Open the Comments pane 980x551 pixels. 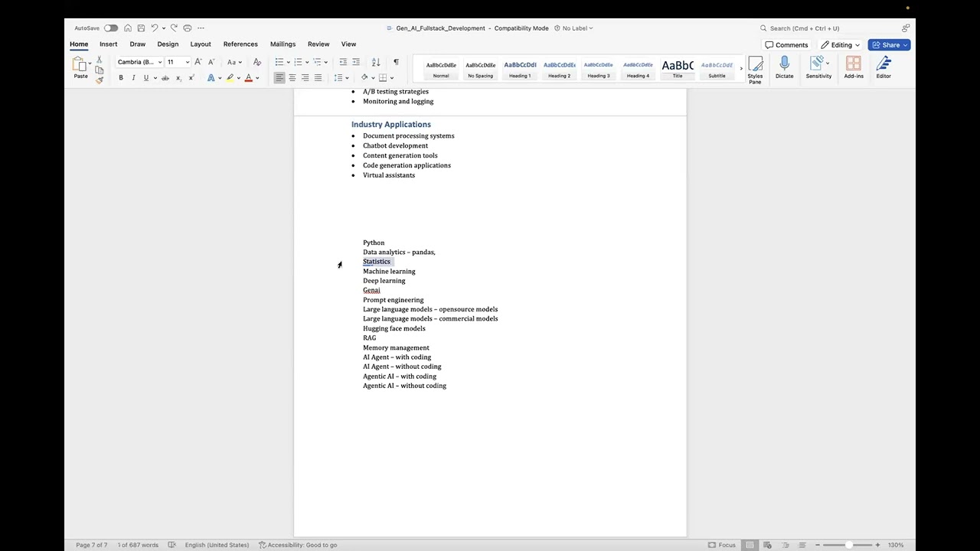pyautogui.click(x=786, y=45)
